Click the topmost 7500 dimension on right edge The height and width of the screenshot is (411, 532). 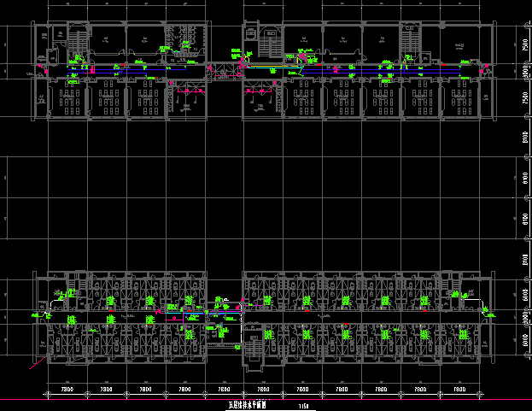[523, 44]
